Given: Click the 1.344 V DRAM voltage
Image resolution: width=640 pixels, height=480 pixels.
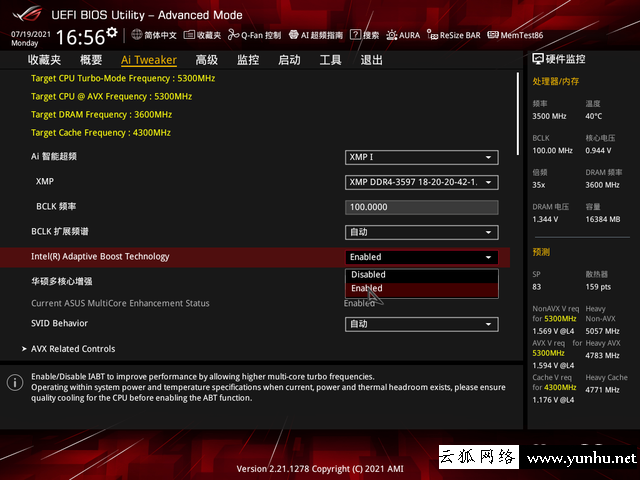Looking at the screenshot, I should (545, 220).
